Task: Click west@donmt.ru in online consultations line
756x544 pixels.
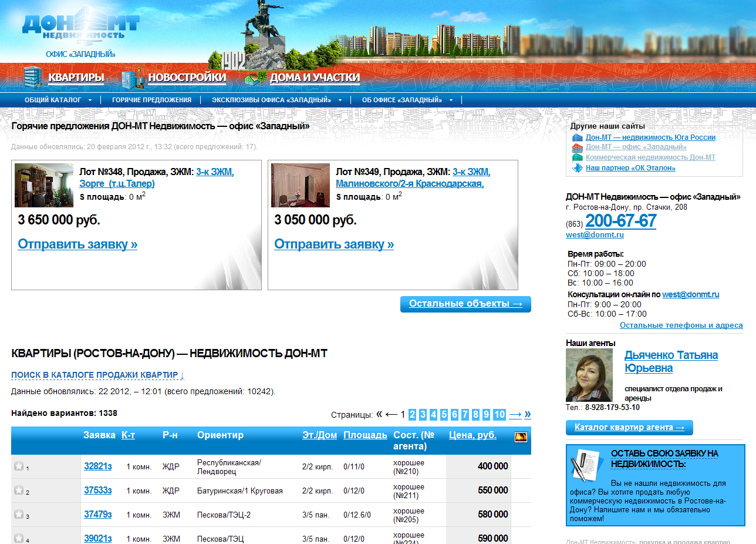Action: click(691, 294)
